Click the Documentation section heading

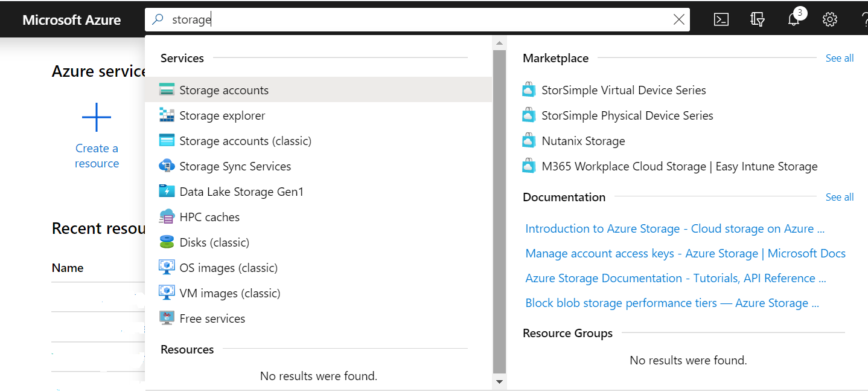(x=564, y=197)
